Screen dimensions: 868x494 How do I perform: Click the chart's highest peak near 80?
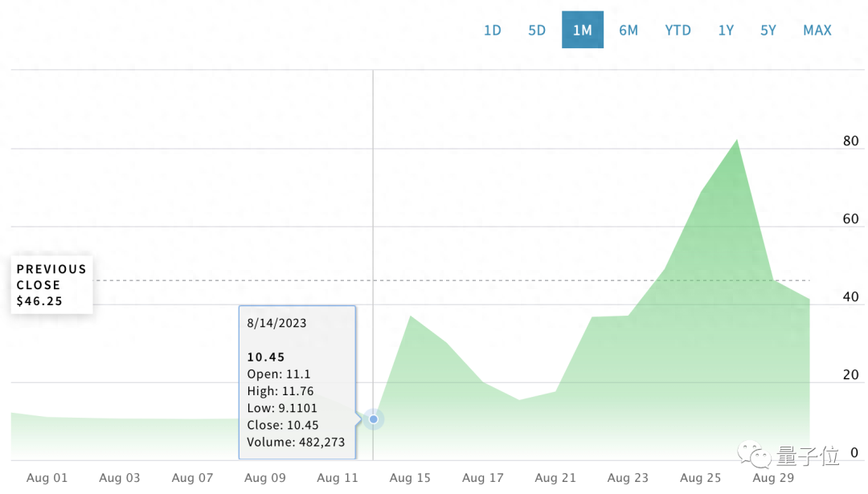coord(736,141)
